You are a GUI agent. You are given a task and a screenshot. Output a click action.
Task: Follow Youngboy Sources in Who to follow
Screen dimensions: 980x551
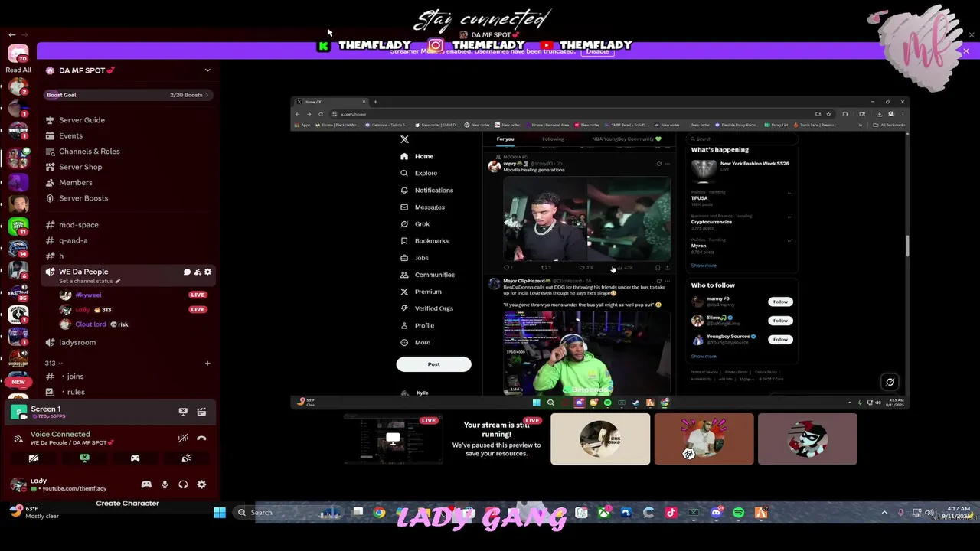780,339
